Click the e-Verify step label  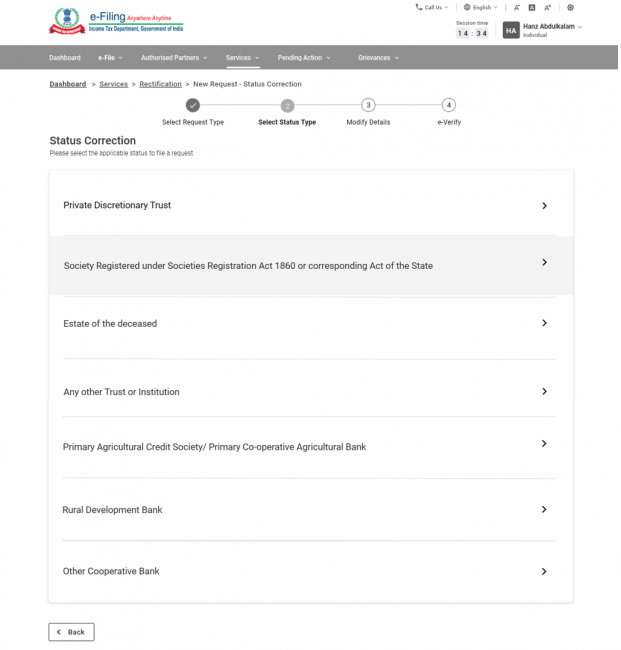[x=451, y=123]
